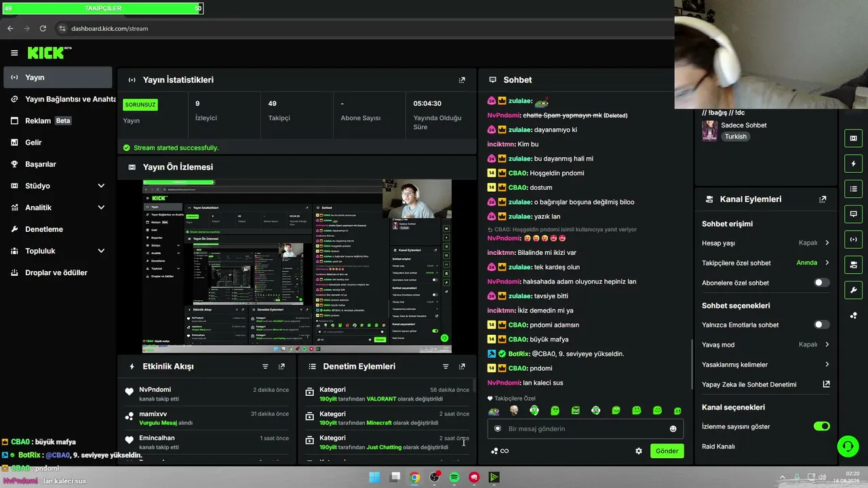Pop out the Yayın İstatistikleri panel
Screen dimensions: 868x488
pos(462,80)
